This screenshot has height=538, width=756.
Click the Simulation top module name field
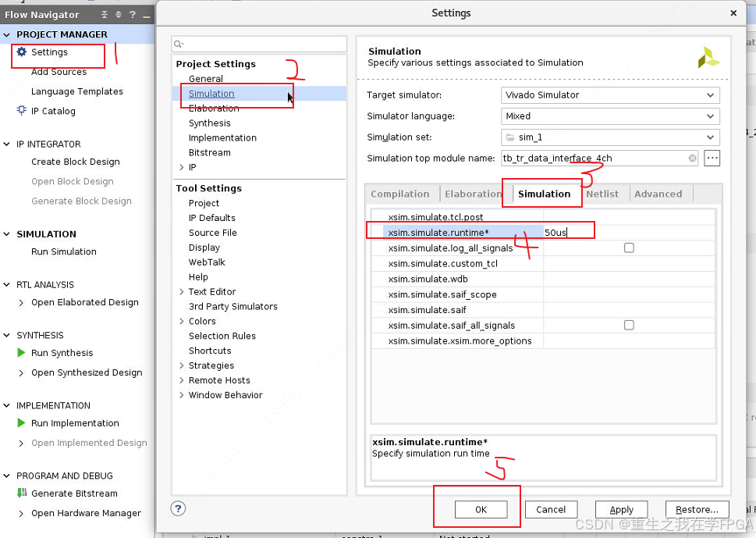point(600,159)
